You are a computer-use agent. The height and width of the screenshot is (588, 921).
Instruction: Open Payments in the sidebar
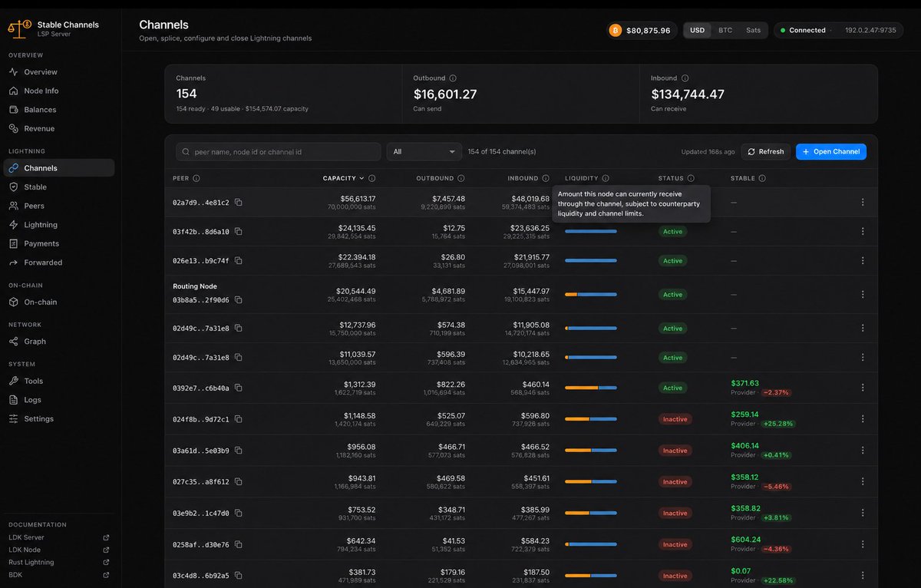point(59,243)
